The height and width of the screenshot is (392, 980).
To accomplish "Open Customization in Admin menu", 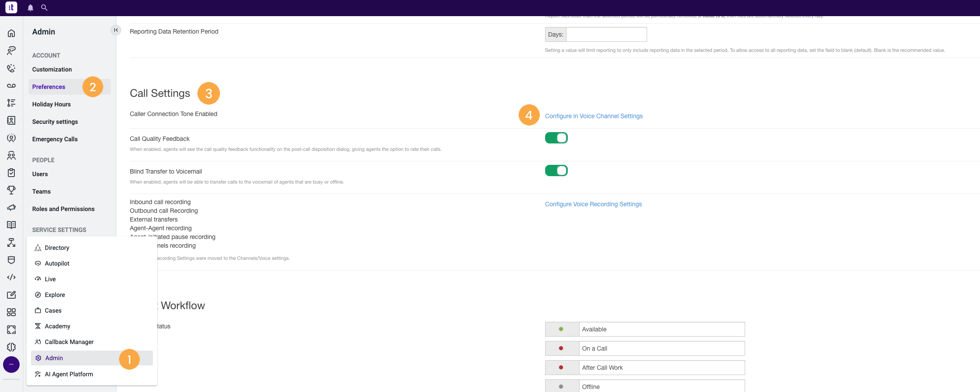I will (x=52, y=69).
